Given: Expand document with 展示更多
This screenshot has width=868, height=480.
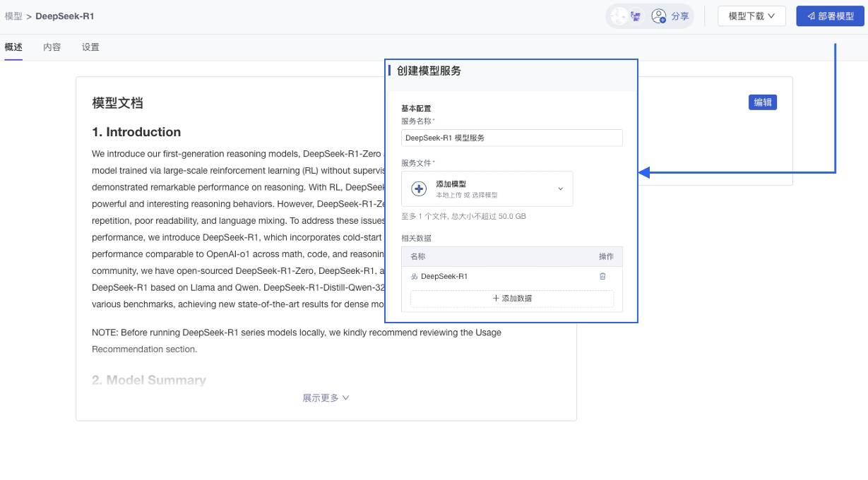Looking at the screenshot, I should pos(326,398).
